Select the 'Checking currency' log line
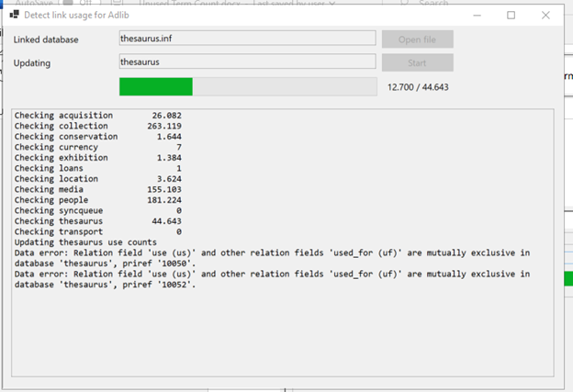The image size is (573, 392). tap(98, 147)
